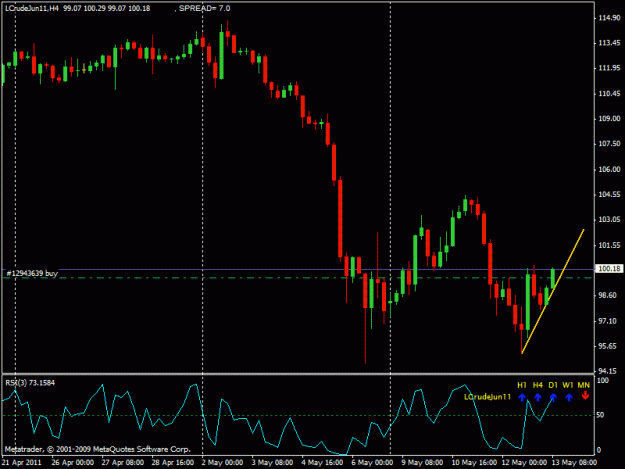Click the 97.10 price scale value
Viewport: 625px width, 469px height.
click(607, 321)
